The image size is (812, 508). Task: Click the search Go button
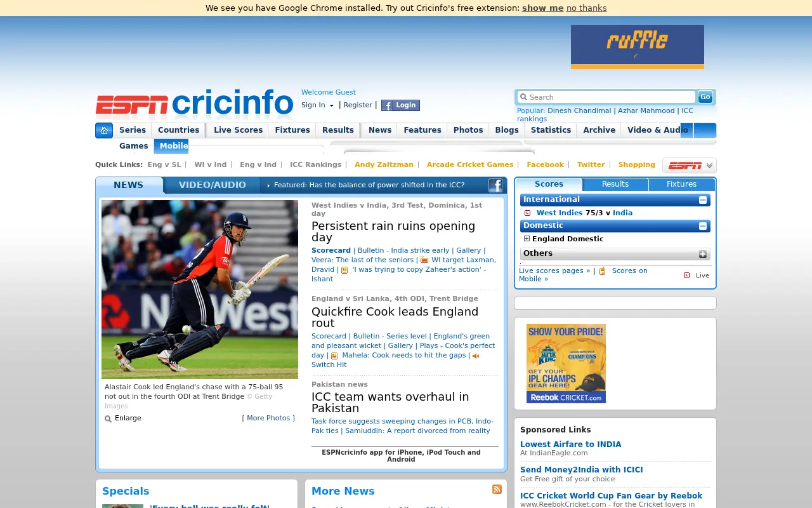[705, 97]
